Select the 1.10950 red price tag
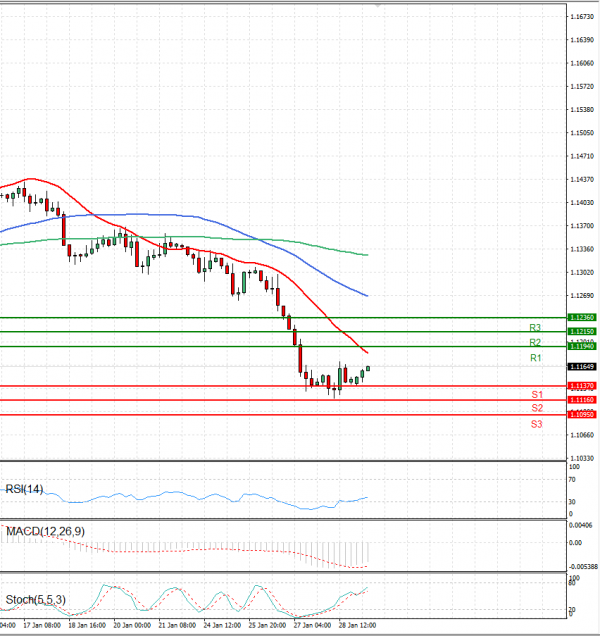 (x=582, y=414)
